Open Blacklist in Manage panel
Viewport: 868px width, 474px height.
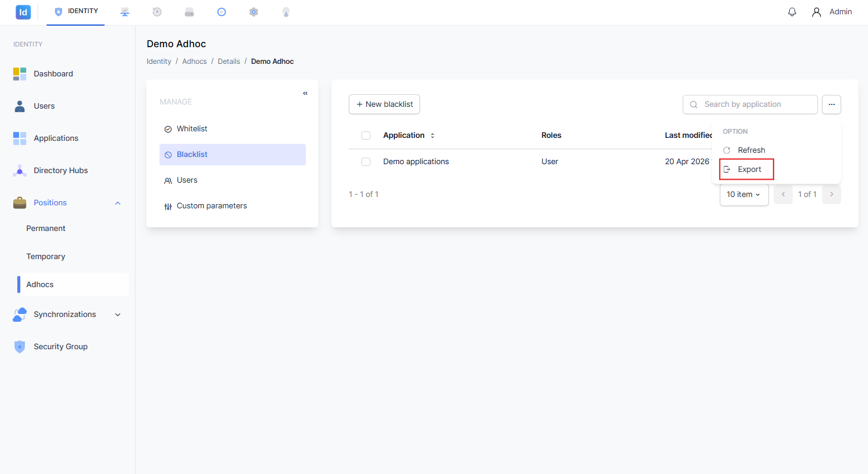coord(232,155)
